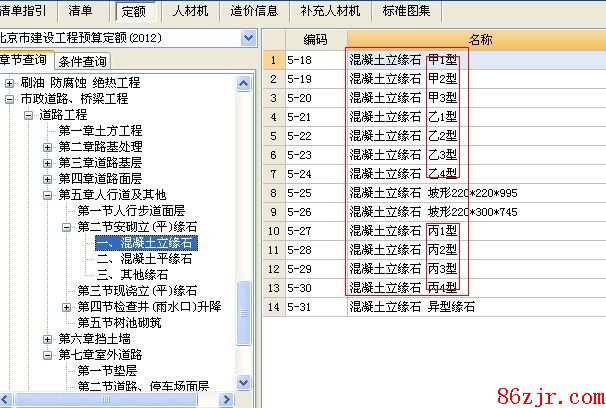Expand the 第四节检查井(雨水口)升降 node
Image resolution: width=606 pixels, height=408 pixels.
66,307
